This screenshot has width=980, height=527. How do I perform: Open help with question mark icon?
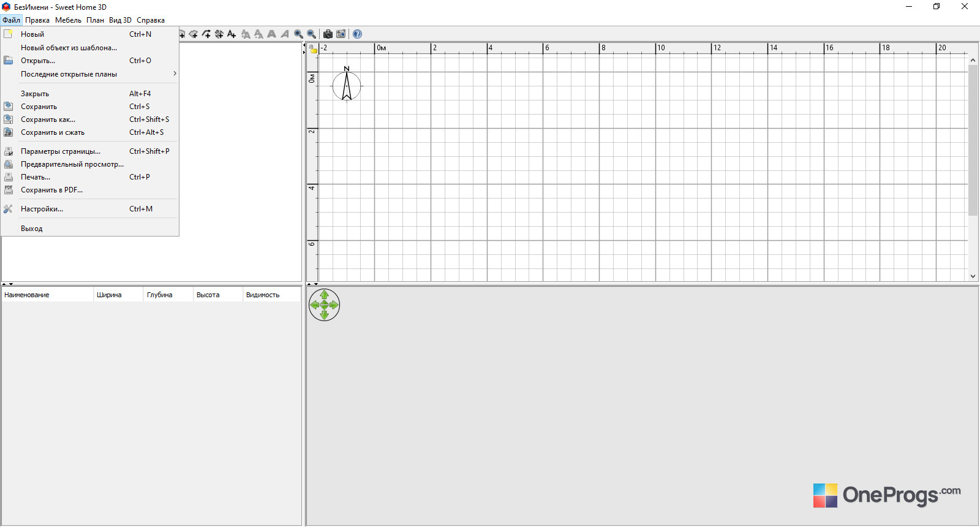pos(358,34)
